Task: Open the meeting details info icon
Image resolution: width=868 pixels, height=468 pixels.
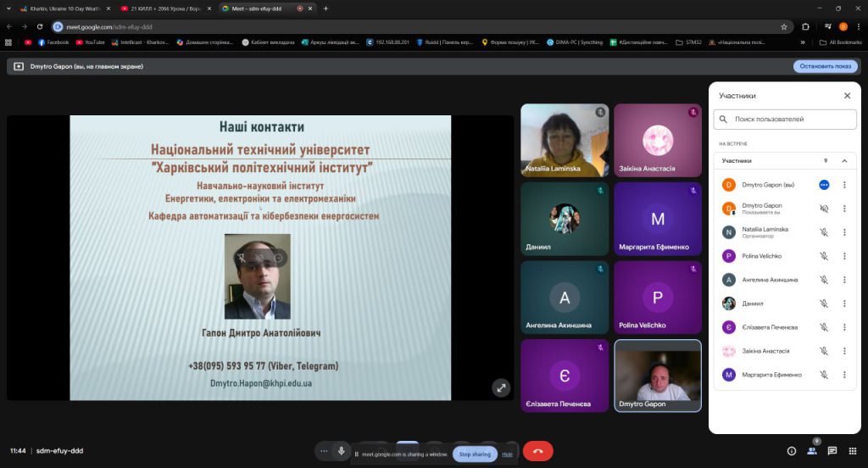Action: tap(792, 451)
